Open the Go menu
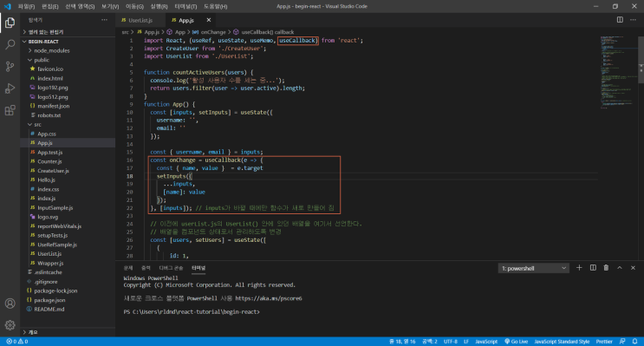This screenshot has height=346, width=644. click(x=134, y=7)
